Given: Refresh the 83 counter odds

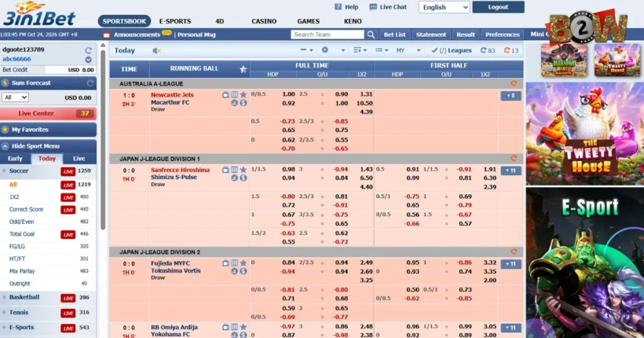Looking at the screenshot, I should [487, 50].
